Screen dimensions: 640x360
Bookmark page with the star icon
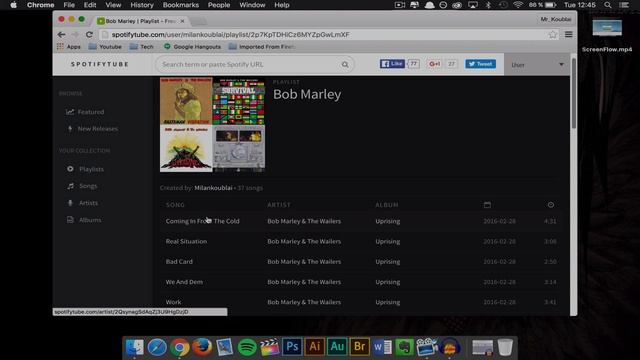click(553, 35)
